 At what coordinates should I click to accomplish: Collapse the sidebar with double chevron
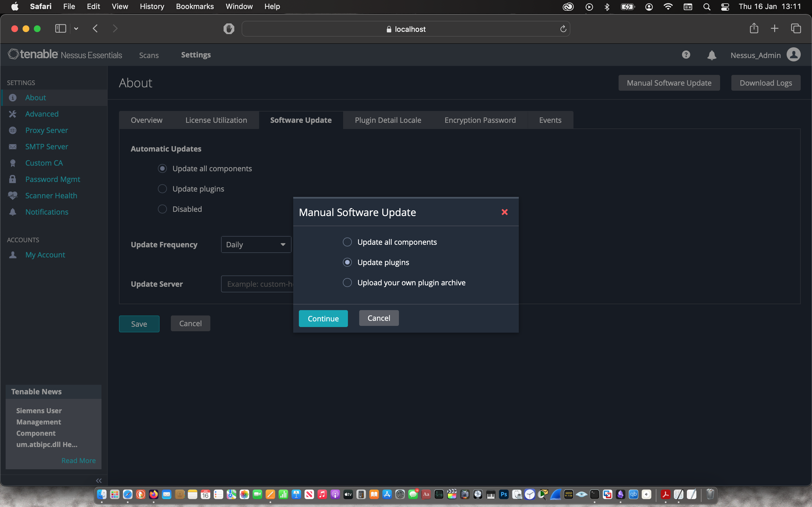point(99,481)
